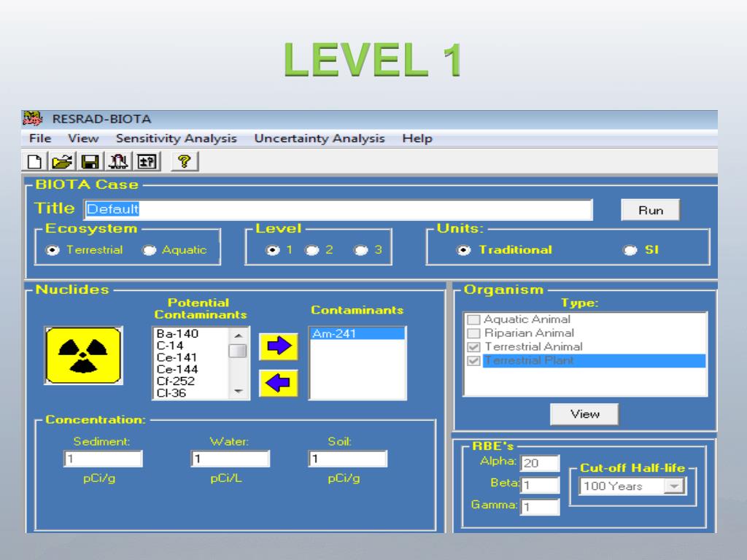Open the Uncertainty Analysis menu
This screenshot has height=560, width=747.
320,139
